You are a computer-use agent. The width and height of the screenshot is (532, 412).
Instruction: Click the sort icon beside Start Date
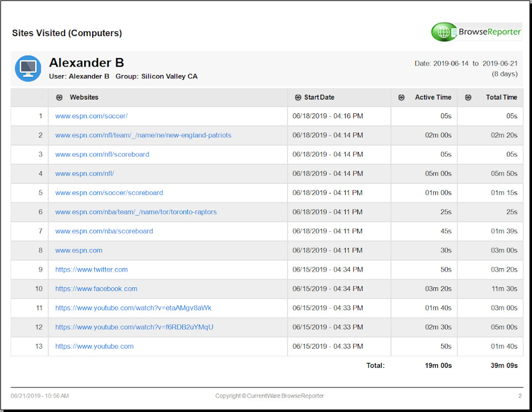298,98
